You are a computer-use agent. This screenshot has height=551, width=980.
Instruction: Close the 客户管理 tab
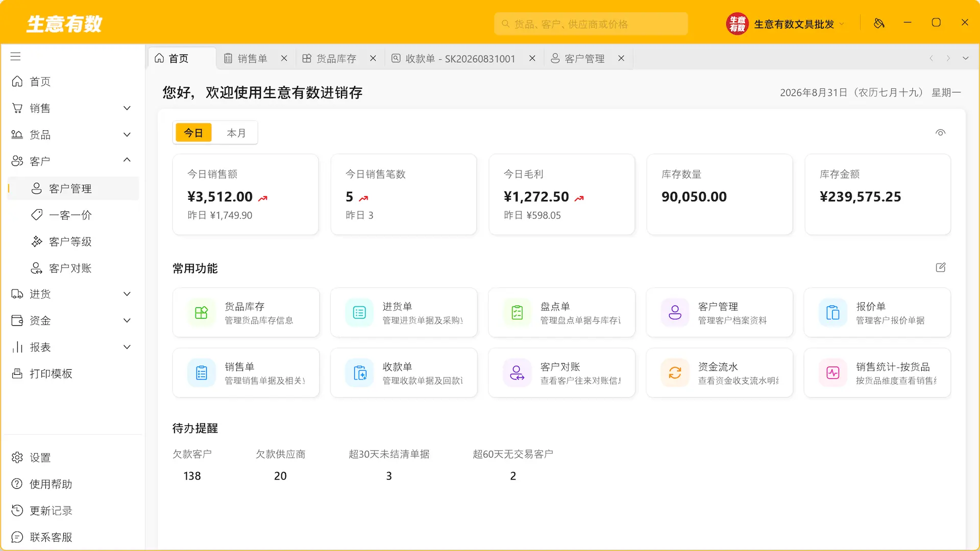(621, 58)
